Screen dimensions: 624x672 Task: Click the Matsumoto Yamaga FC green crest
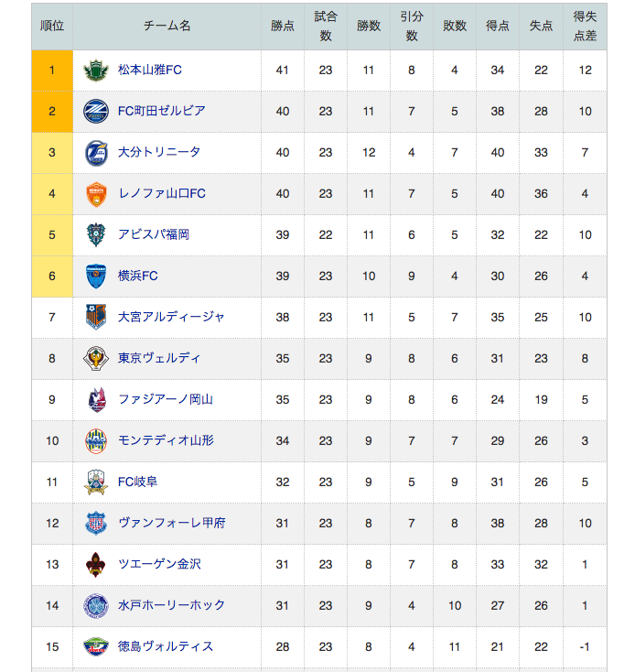(95, 70)
